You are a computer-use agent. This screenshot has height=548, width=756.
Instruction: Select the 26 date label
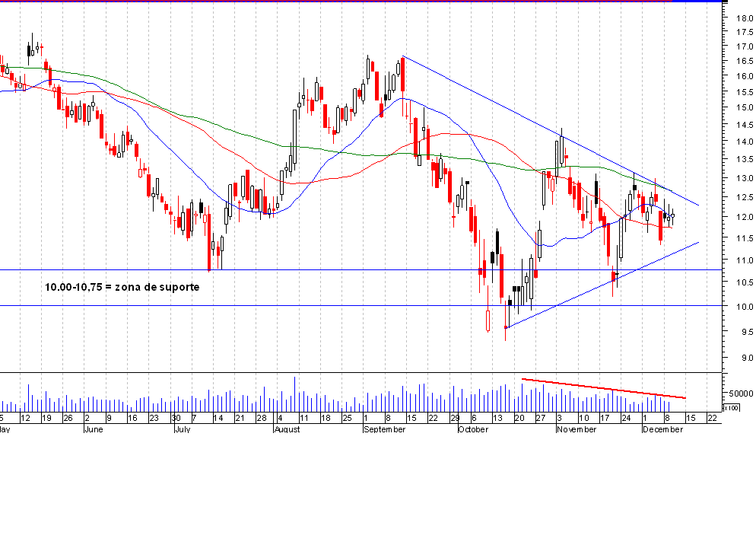68,419
